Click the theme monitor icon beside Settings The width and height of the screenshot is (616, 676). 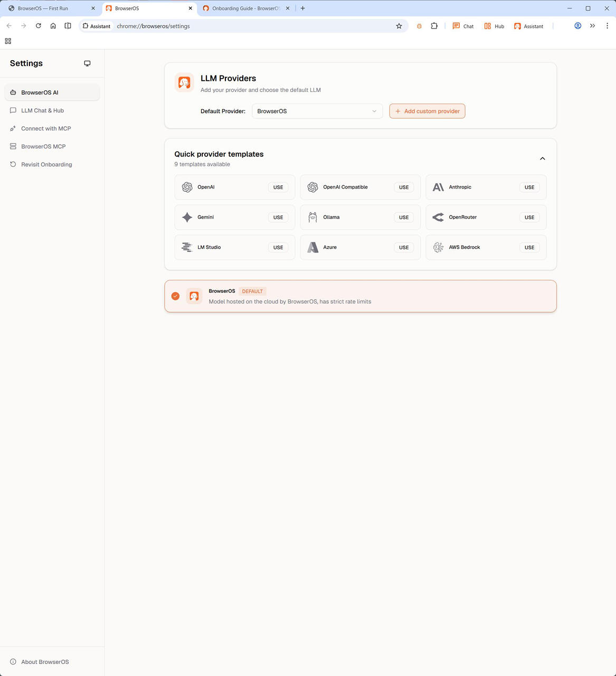[87, 63]
